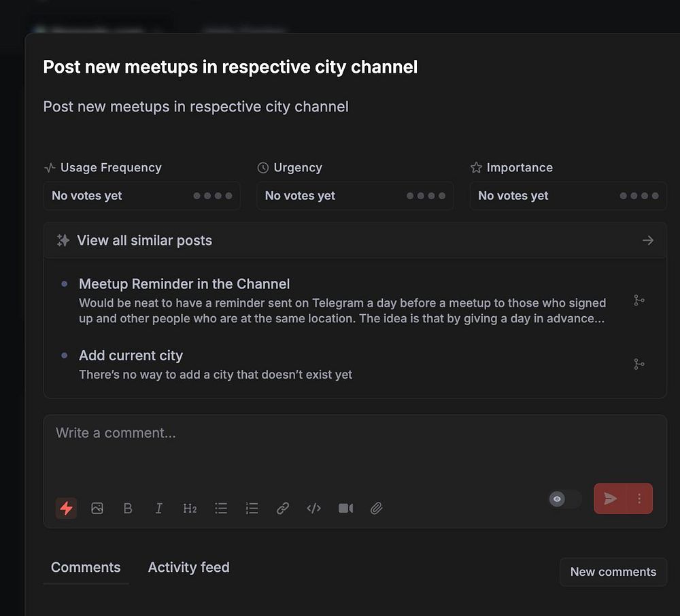Screen dimensions: 680x616
Task: Apply italic formatting to comment text
Action: coord(159,508)
